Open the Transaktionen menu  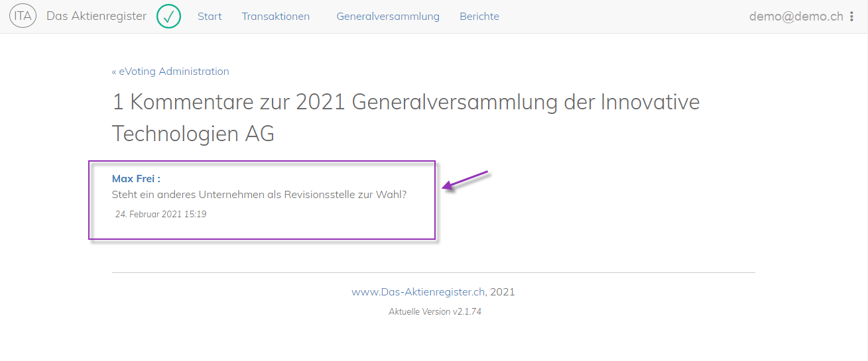pos(276,17)
